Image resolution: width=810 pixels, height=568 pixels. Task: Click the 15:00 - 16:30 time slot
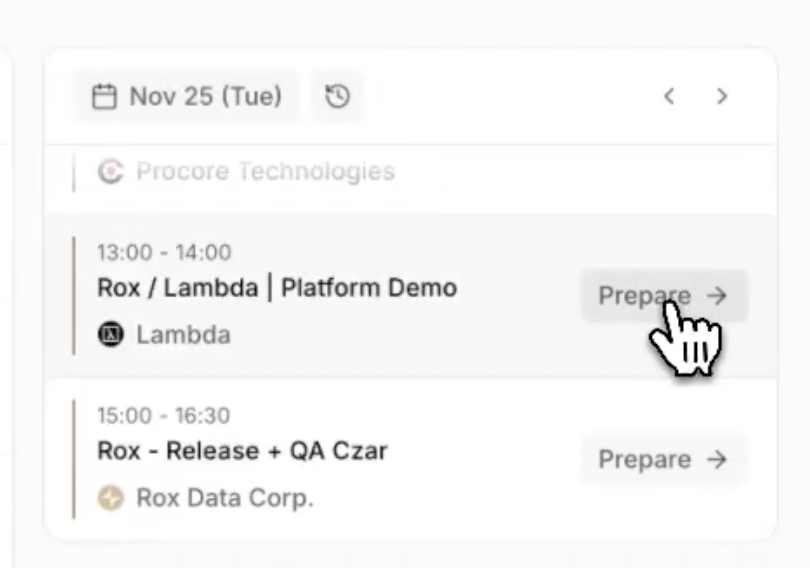click(x=164, y=415)
